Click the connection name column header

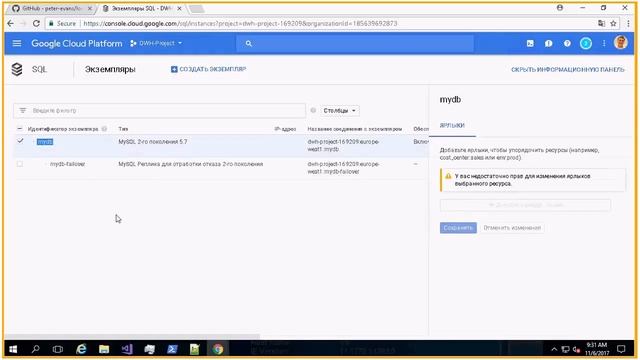click(355, 129)
